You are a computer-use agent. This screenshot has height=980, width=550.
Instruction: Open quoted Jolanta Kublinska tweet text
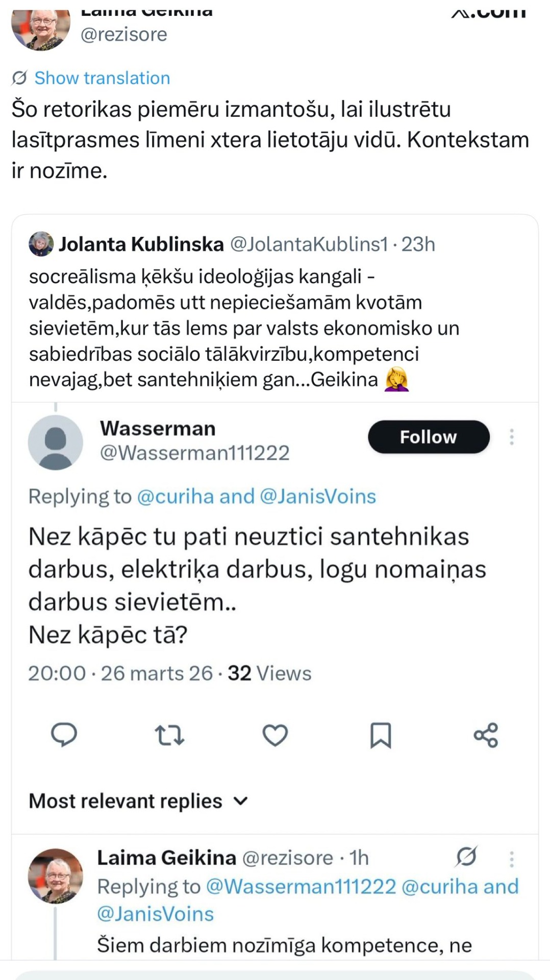click(230, 328)
